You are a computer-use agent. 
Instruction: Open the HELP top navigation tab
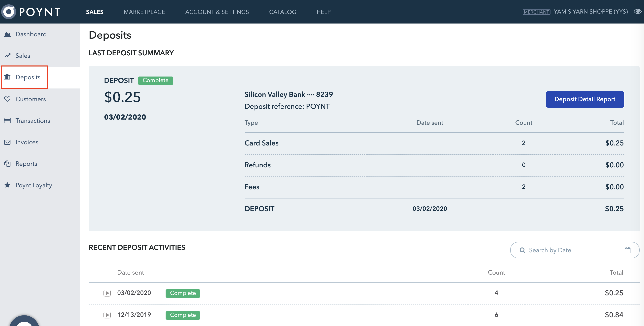click(x=324, y=12)
